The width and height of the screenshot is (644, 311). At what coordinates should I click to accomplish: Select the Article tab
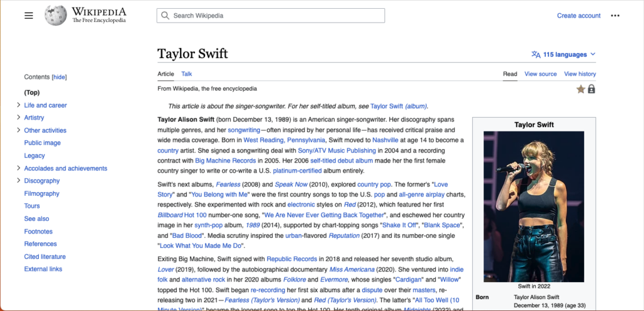pyautogui.click(x=165, y=74)
